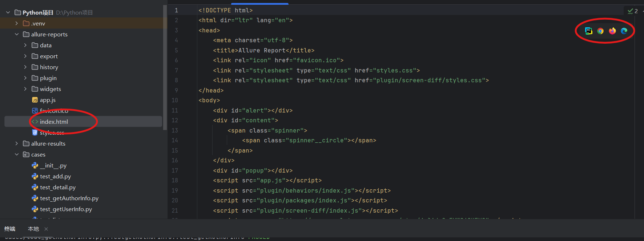Click the favicon.ico image file icon
Image resolution: width=644 pixels, height=241 pixels.
click(x=35, y=111)
